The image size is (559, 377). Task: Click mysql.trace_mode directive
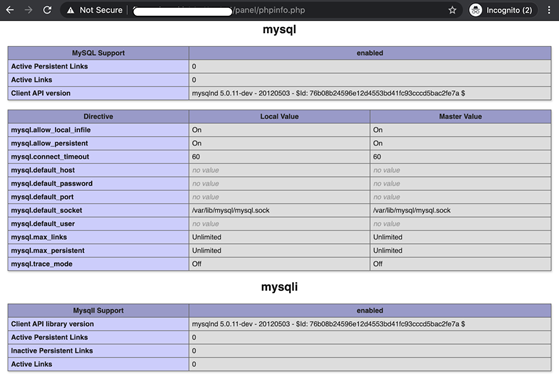pos(41,264)
